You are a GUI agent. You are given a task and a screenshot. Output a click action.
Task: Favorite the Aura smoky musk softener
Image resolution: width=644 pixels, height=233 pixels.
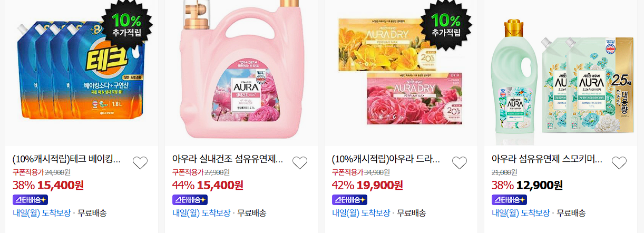click(x=619, y=163)
